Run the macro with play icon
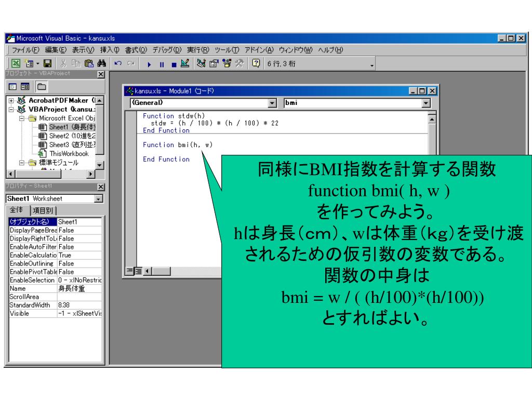532x399 pixels. [149, 64]
